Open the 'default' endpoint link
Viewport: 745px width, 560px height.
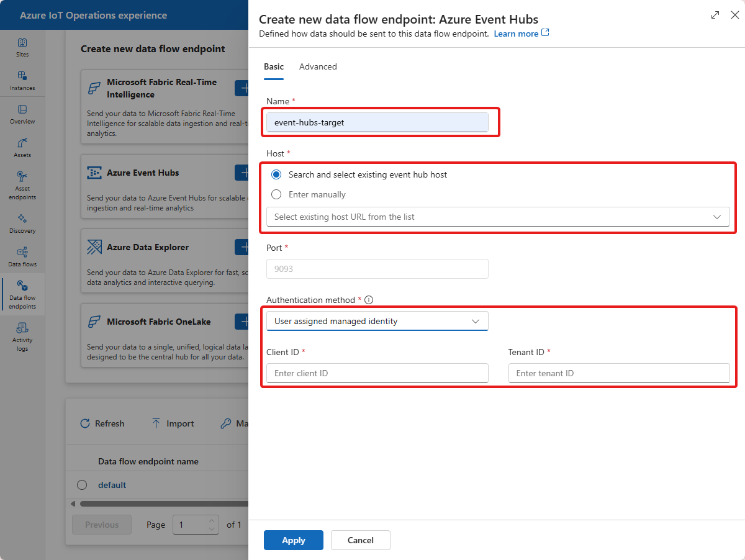[x=112, y=485]
